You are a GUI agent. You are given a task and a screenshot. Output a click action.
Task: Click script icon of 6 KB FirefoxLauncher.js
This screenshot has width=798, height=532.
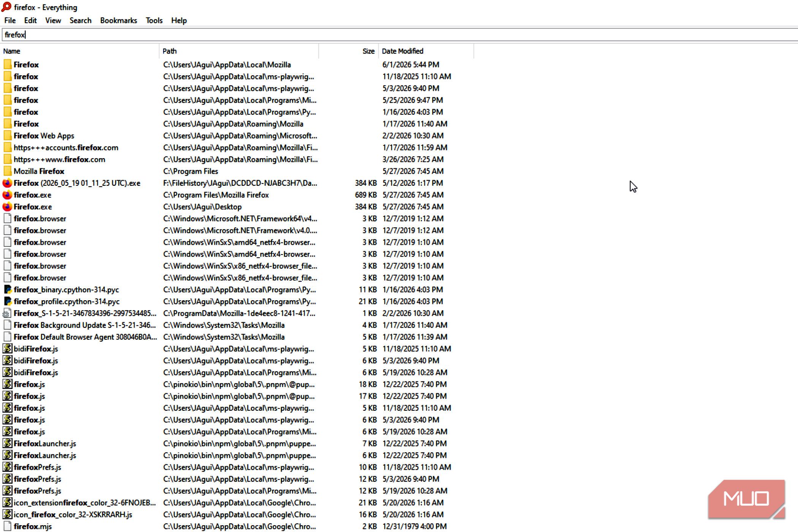pyautogui.click(x=7, y=455)
